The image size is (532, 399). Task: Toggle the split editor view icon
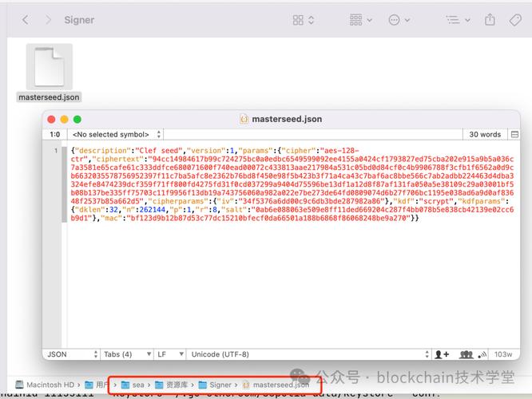pyautogui.click(x=514, y=135)
